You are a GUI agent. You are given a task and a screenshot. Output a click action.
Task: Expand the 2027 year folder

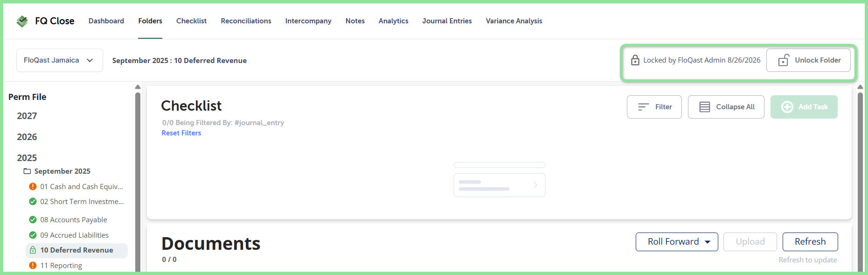click(x=27, y=116)
